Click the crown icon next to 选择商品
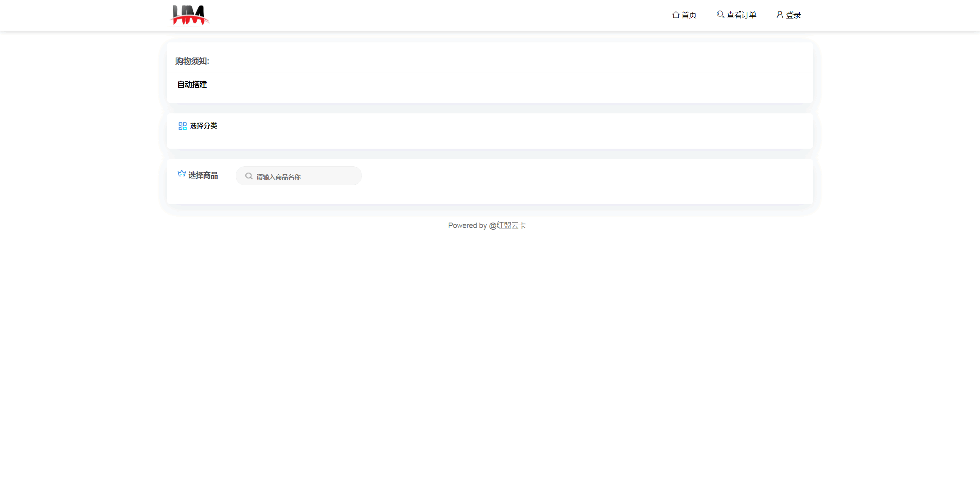 point(182,174)
